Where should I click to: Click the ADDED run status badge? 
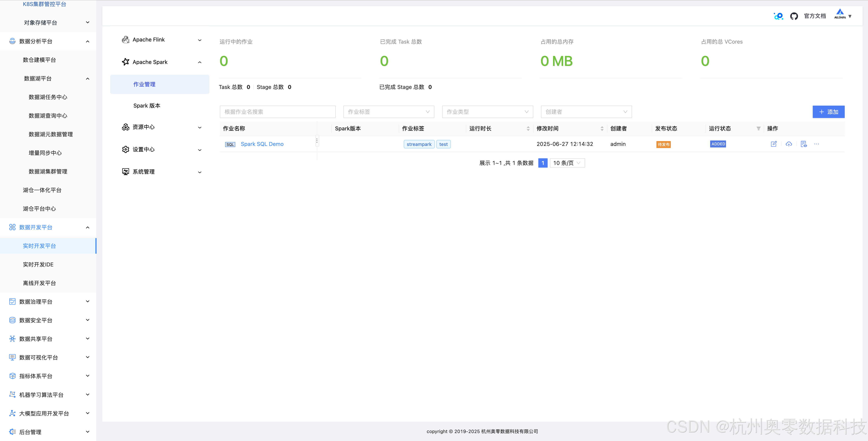click(718, 144)
